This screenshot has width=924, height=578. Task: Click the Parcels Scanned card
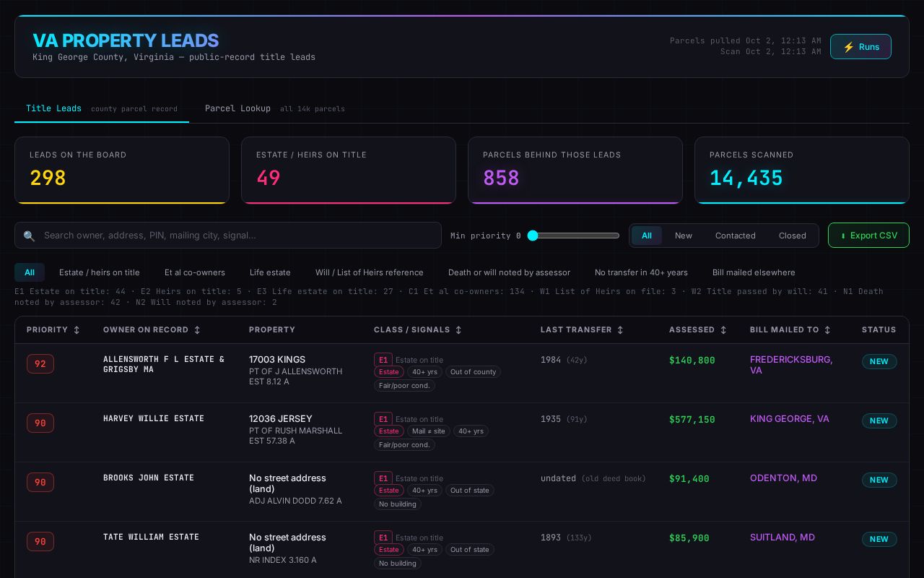click(x=802, y=171)
